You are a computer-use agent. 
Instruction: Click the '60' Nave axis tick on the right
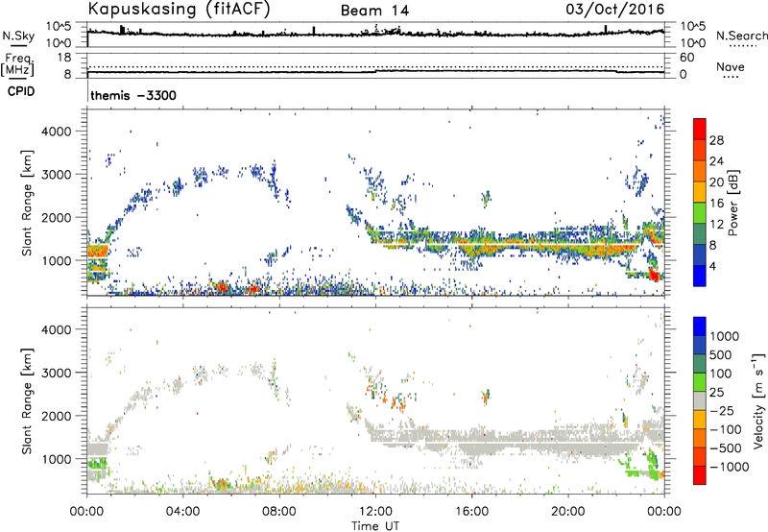point(686,58)
